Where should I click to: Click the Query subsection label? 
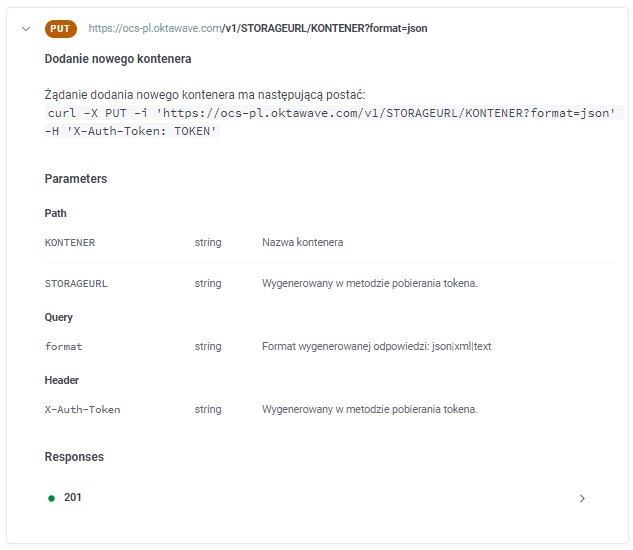pyautogui.click(x=59, y=317)
